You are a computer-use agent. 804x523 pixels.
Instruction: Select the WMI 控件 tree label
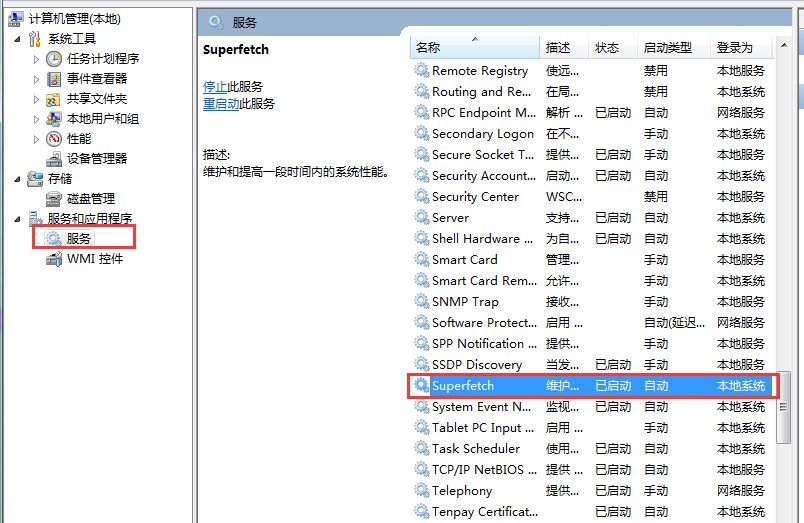click(95, 258)
